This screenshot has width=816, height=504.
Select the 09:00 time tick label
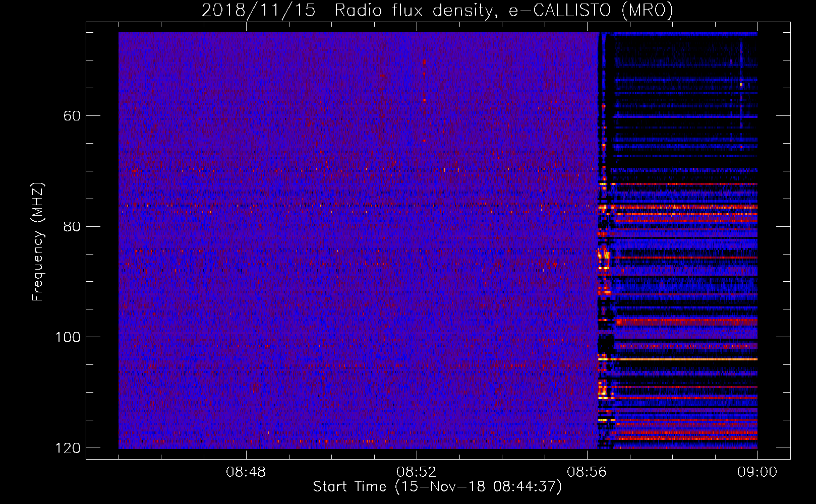coord(757,472)
